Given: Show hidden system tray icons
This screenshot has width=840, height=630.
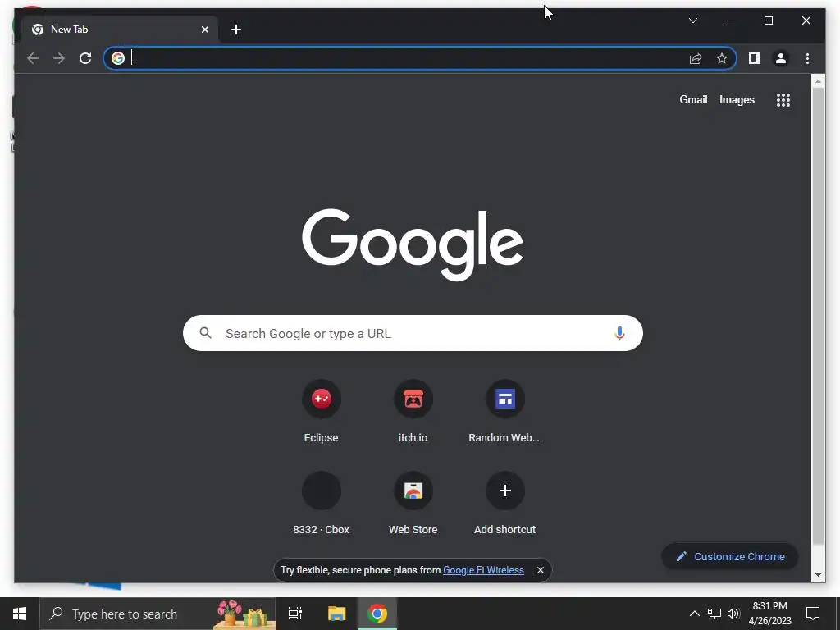Looking at the screenshot, I should (694, 614).
